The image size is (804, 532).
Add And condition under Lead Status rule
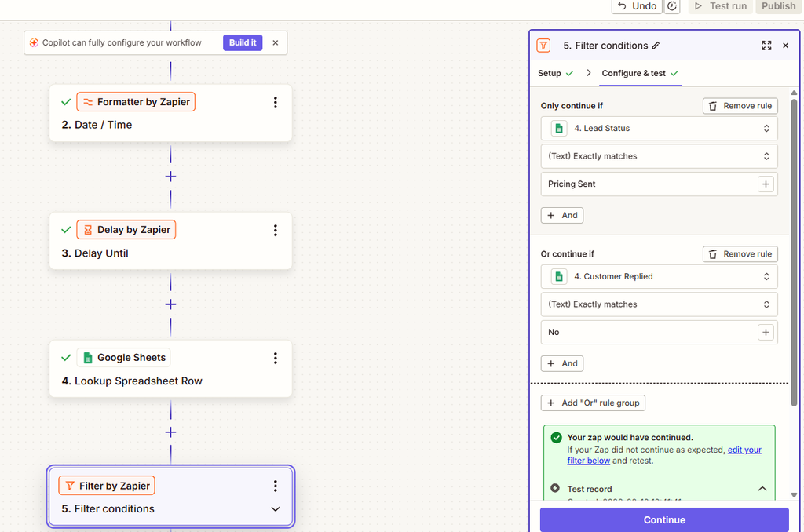click(562, 215)
